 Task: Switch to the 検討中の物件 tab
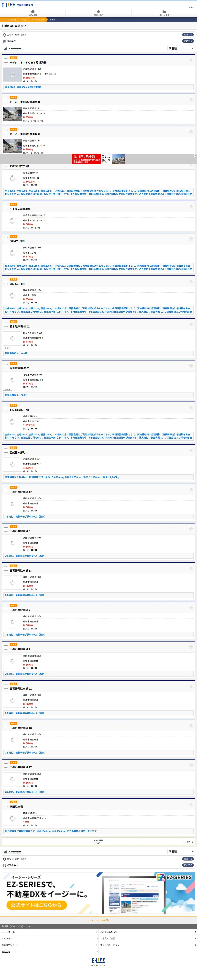pyautogui.click(x=98, y=13)
